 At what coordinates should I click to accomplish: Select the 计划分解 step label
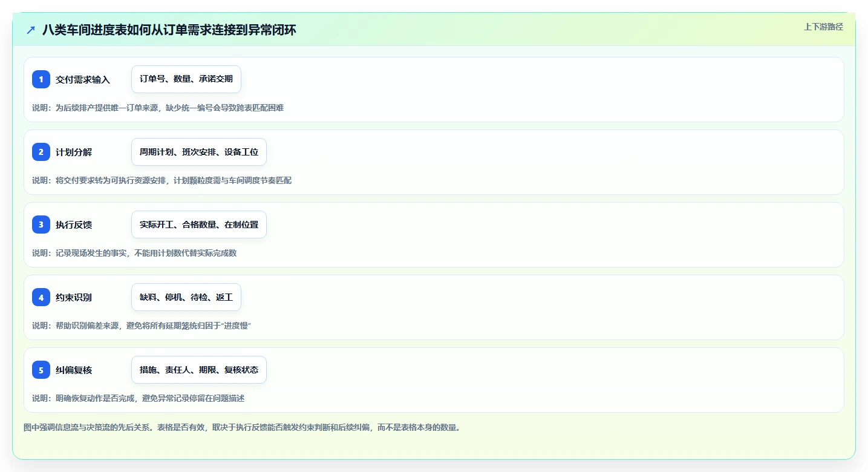[x=74, y=152]
